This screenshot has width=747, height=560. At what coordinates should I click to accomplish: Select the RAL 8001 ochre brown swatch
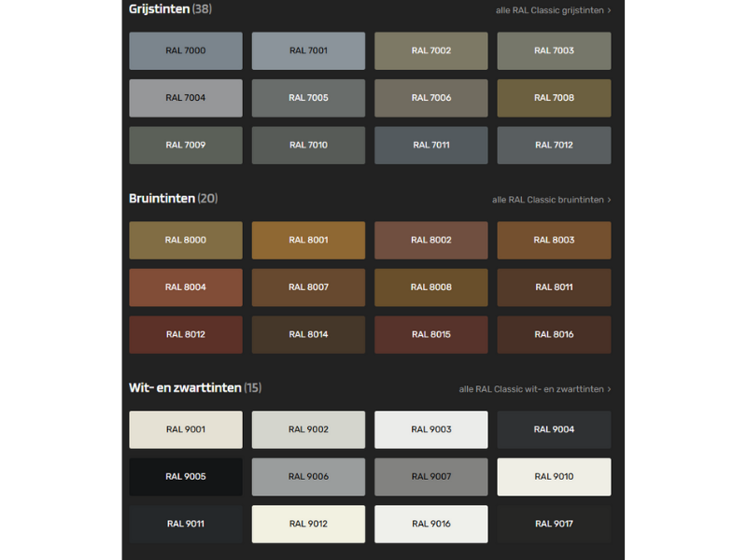tap(308, 241)
